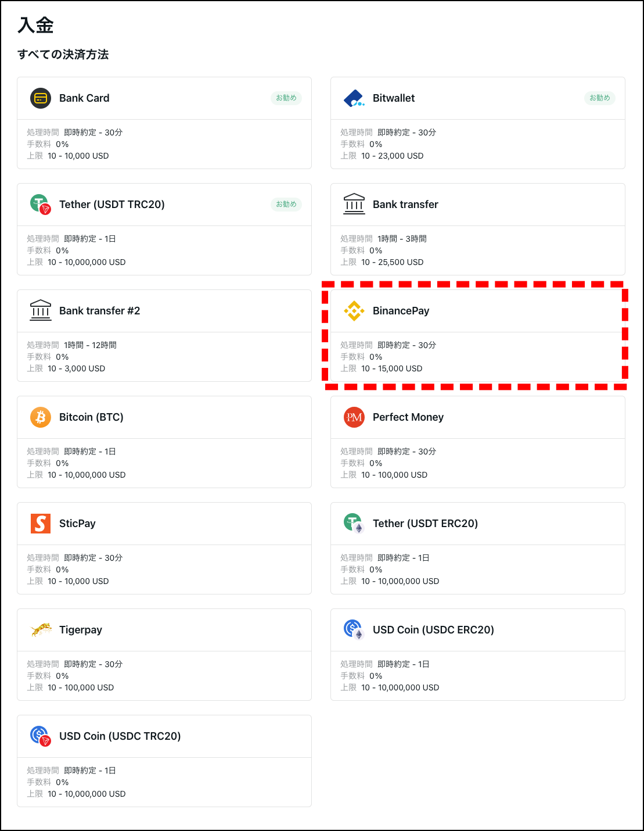Click the USD Coin USDC TRC20 icon

pos(41,736)
